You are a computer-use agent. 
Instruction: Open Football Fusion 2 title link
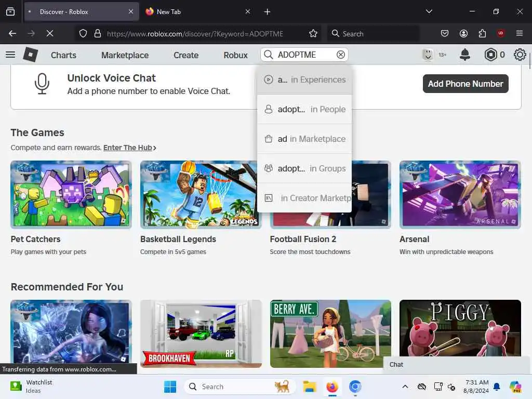[303, 239]
